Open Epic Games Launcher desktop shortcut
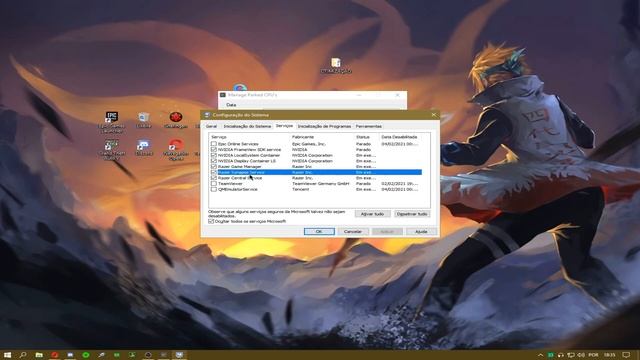Image resolution: width=640 pixels, height=360 pixels. [111, 122]
